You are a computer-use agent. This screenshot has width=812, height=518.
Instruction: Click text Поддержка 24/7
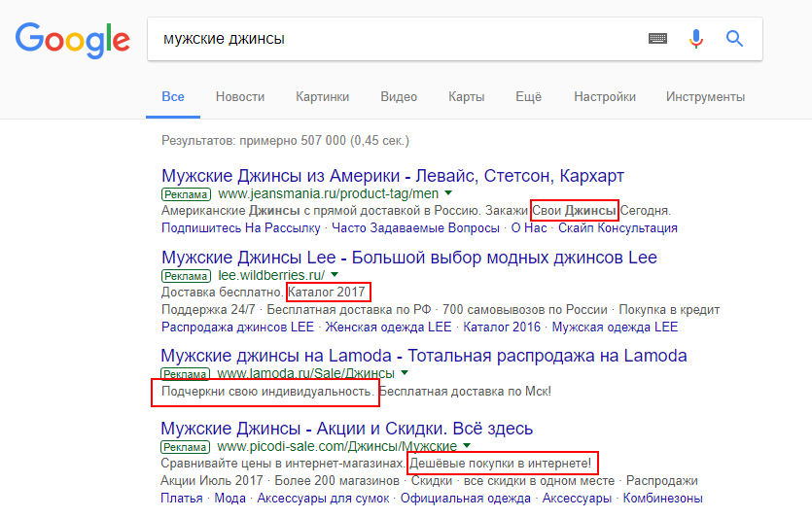(209, 310)
